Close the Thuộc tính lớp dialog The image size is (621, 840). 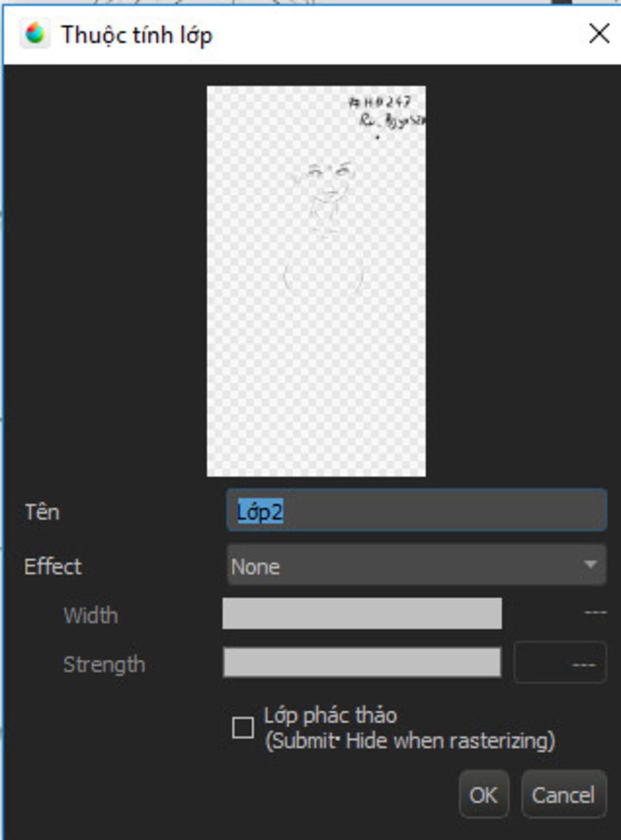[x=599, y=33]
